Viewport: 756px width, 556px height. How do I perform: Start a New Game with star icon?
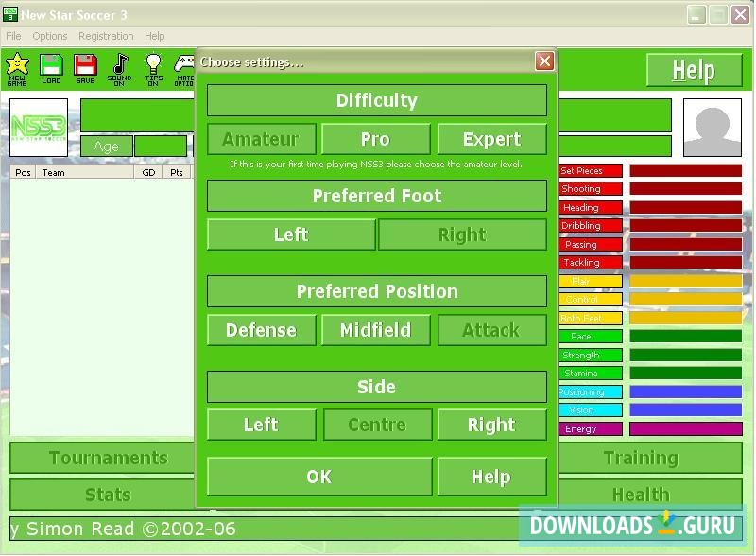17,70
